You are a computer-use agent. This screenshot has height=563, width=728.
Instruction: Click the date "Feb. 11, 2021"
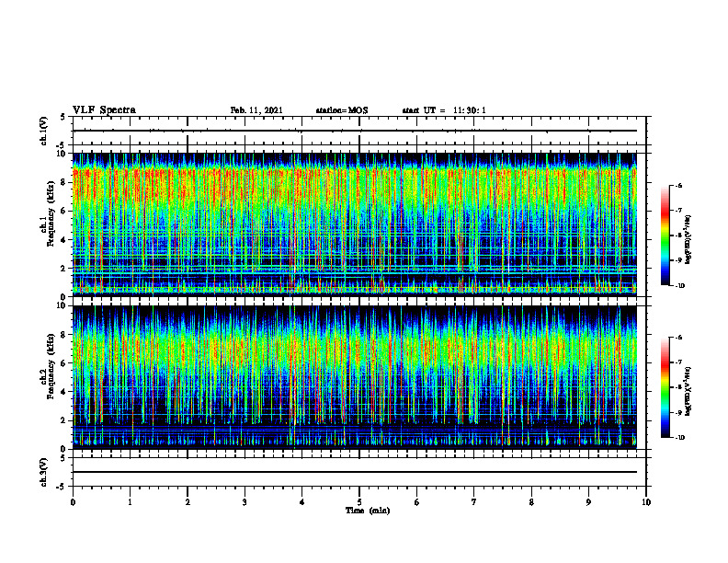point(256,110)
